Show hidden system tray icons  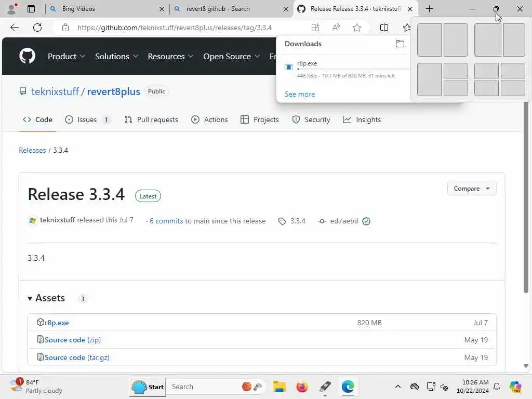click(x=398, y=387)
